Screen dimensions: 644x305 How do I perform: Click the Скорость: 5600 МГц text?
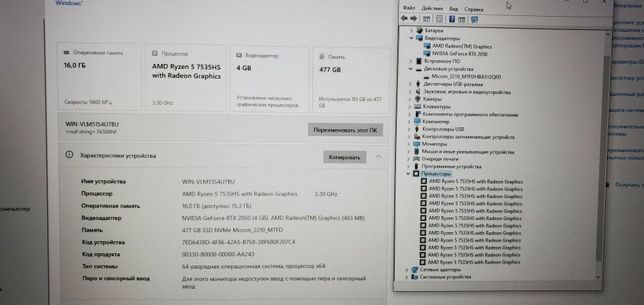coord(88,101)
